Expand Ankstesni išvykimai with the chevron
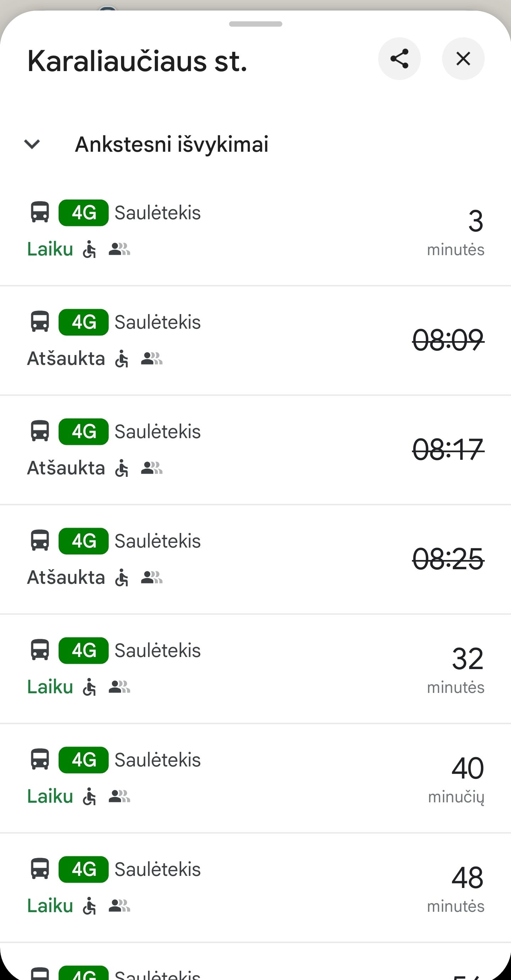This screenshot has width=511, height=980. pos(32,144)
